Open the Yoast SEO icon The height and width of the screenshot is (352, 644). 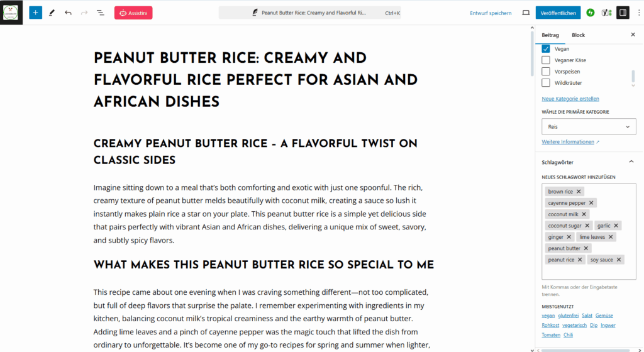tap(606, 13)
